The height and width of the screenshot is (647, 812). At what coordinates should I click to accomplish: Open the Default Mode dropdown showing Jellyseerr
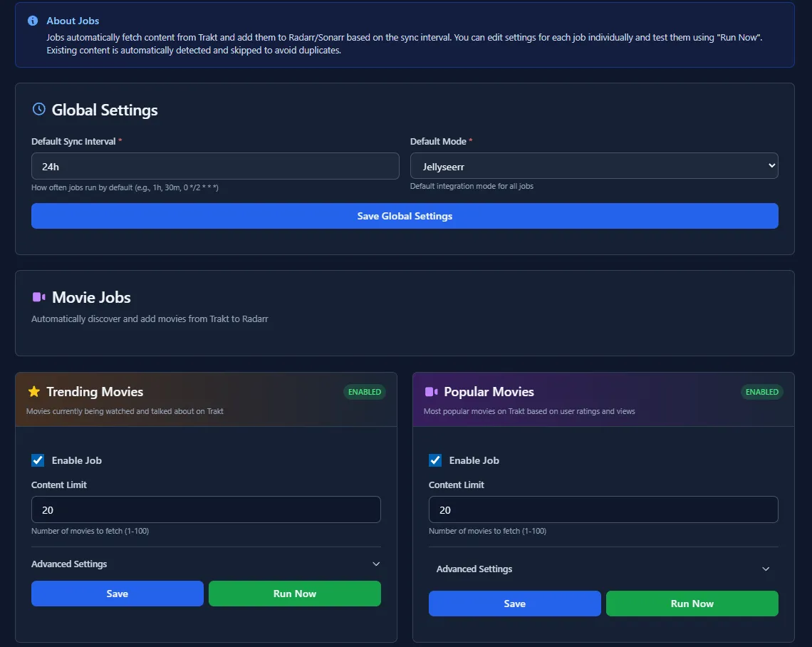click(x=594, y=166)
